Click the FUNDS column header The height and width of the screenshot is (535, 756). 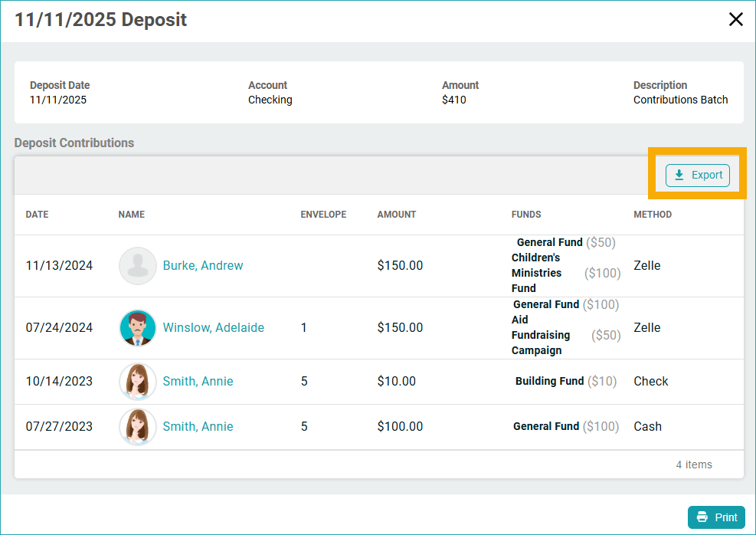(x=526, y=215)
